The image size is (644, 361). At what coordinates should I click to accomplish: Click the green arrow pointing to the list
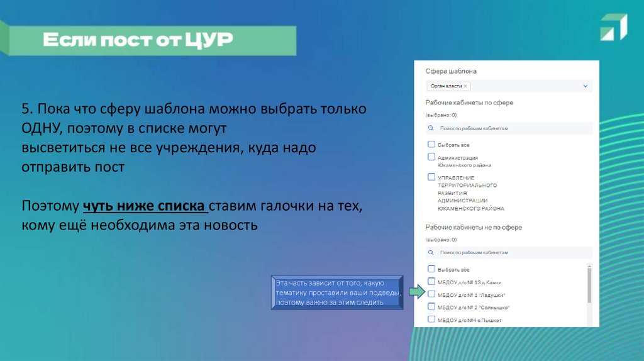415,292
